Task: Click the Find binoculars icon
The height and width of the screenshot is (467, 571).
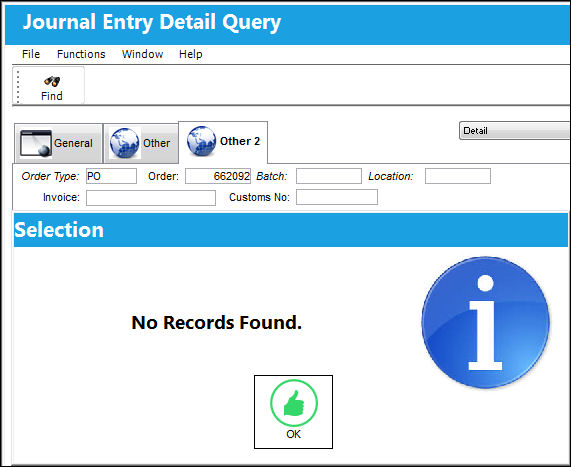Action: click(x=52, y=81)
